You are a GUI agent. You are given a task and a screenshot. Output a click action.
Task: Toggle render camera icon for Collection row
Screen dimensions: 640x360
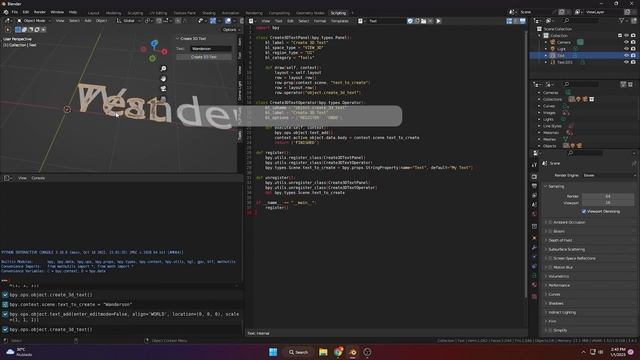633,36
